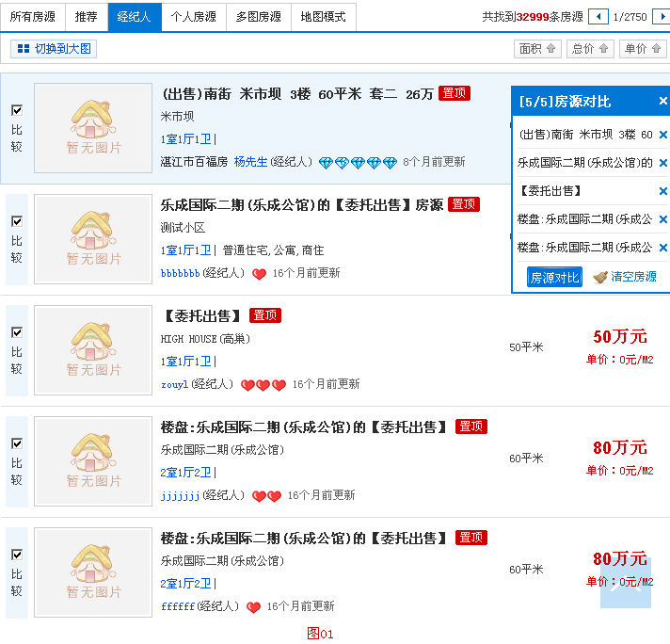Open the placeholder thumbnail of 测试小区 listing
670x644 pixels.
(93, 239)
